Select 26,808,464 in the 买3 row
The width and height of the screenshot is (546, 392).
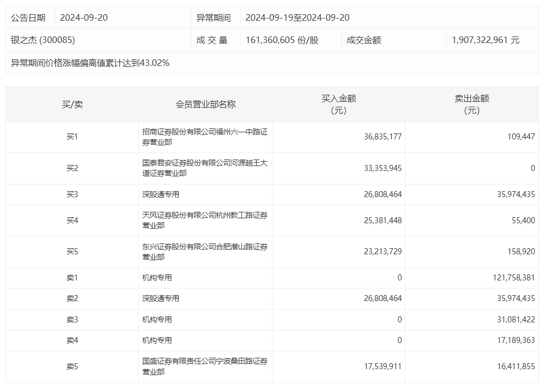click(383, 194)
